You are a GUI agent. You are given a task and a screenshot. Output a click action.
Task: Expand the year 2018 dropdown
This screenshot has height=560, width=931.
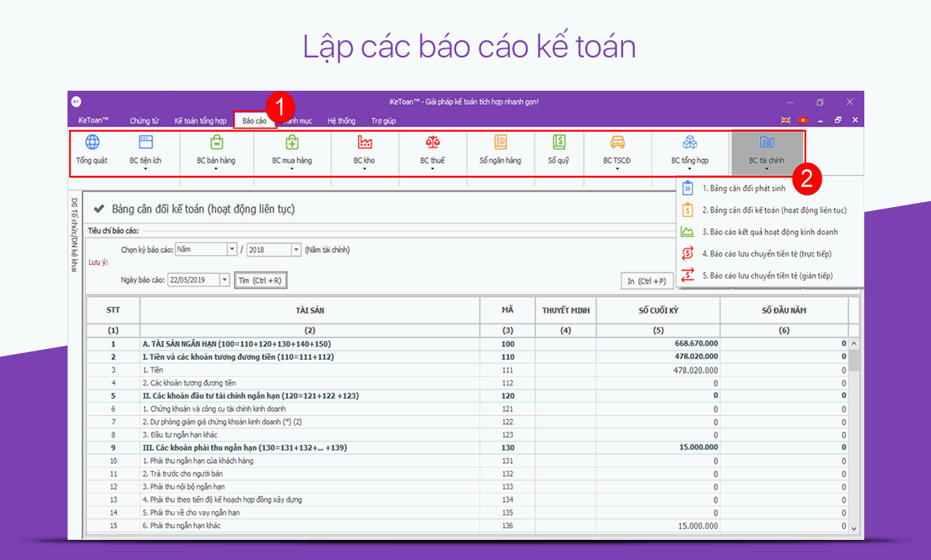coord(296,248)
